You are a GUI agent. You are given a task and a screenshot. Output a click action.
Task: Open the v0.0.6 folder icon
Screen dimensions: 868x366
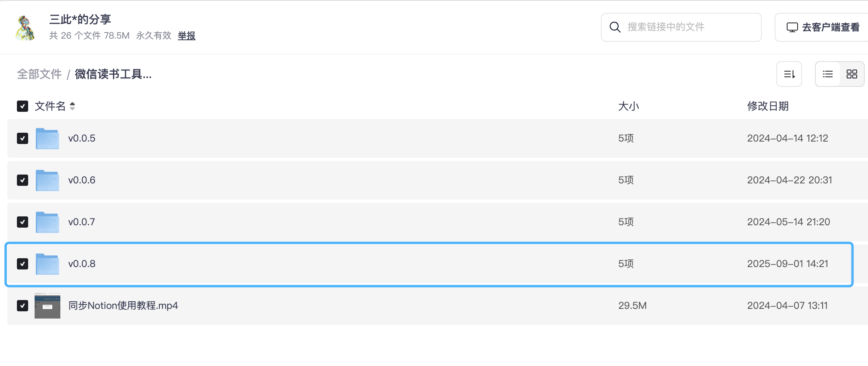coord(47,180)
